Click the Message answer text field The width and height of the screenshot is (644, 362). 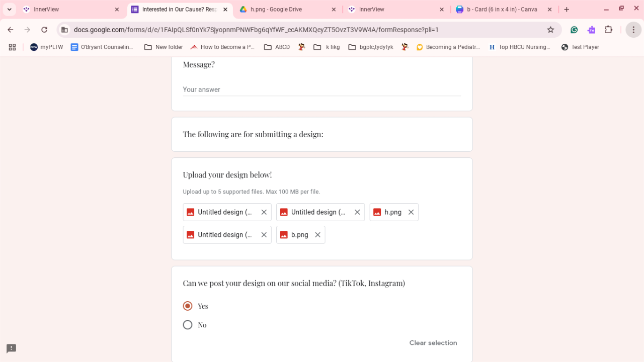coord(321,89)
